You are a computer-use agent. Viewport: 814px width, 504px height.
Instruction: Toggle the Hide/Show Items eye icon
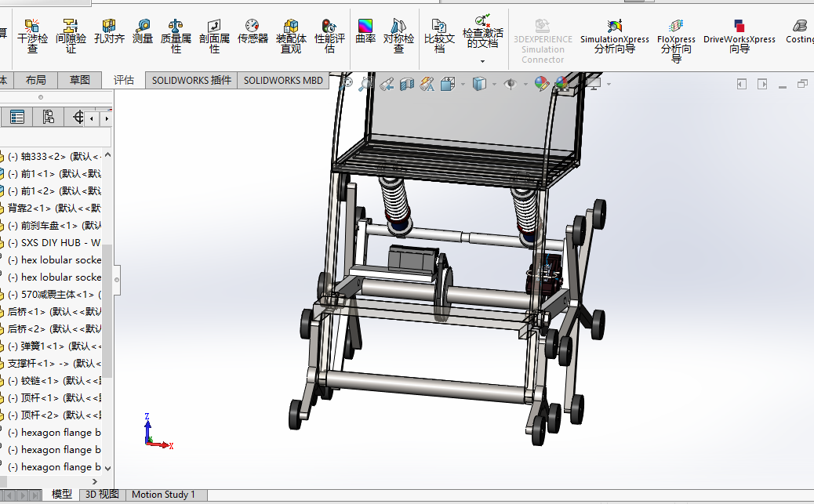point(511,84)
